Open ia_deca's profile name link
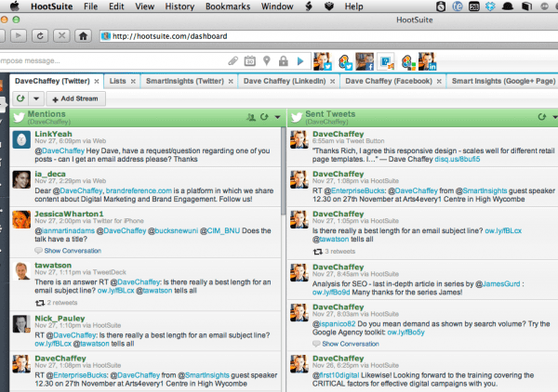 (50, 174)
